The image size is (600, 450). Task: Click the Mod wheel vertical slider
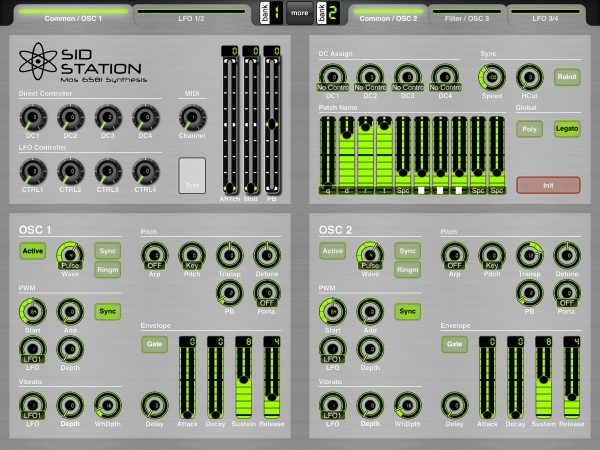click(x=251, y=125)
